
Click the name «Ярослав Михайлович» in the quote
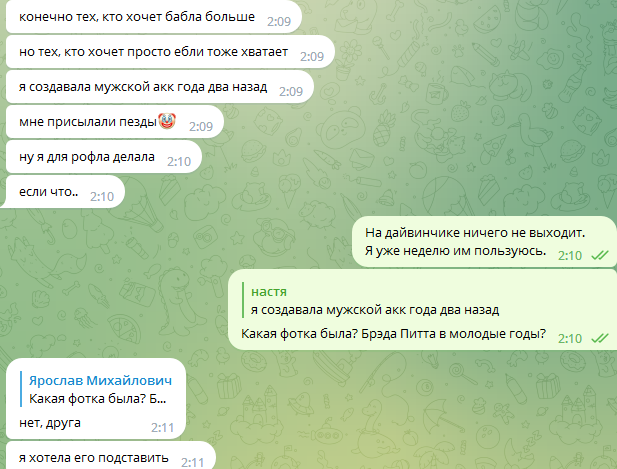click(100, 380)
